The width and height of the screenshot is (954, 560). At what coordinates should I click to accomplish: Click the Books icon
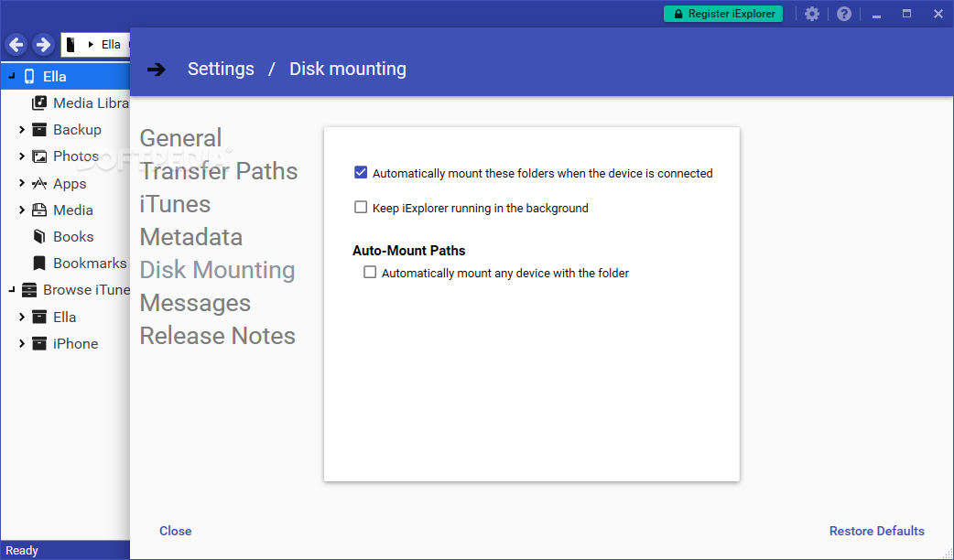coord(39,236)
